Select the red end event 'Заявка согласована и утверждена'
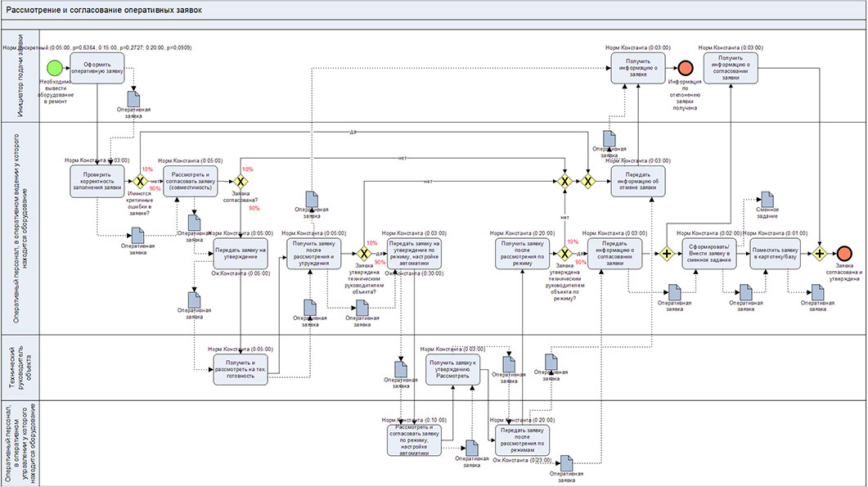The image size is (868, 487). [x=847, y=255]
